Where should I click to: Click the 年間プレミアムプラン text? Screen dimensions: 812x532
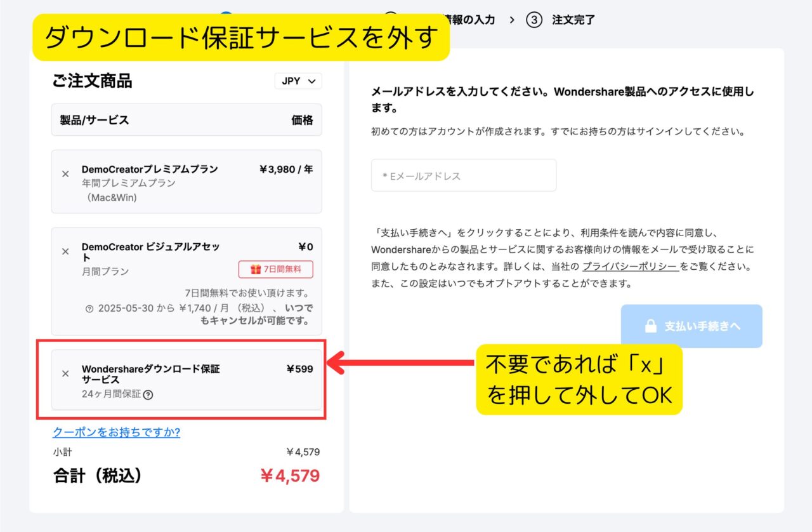tap(129, 183)
